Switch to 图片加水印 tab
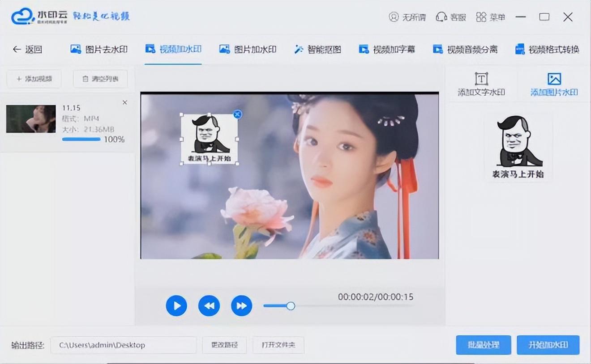Viewport: 591px width, 364px height. (248, 49)
